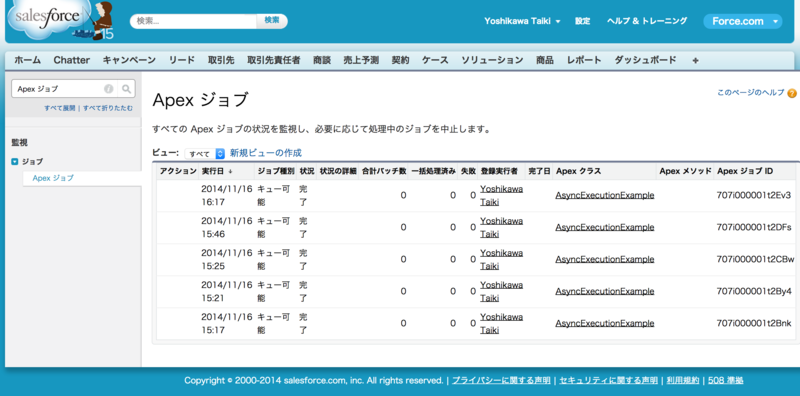Open AsyncExecutionExample for job 707i000001t2Bnk
800x396 pixels.
click(x=605, y=324)
